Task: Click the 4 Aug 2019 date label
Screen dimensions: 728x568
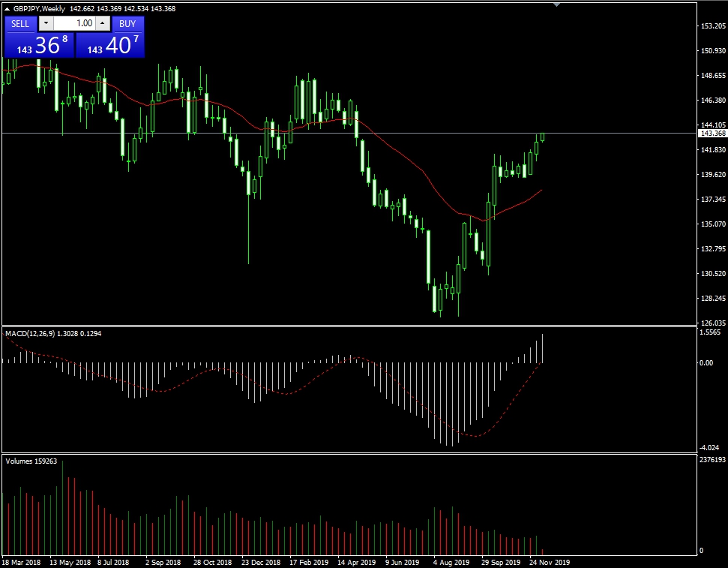Action: click(x=451, y=561)
